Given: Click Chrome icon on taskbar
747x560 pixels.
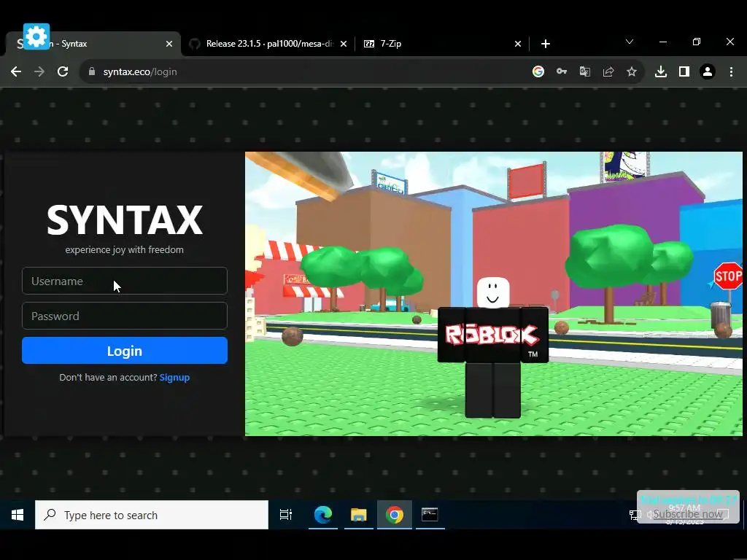Looking at the screenshot, I should tap(395, 515).
